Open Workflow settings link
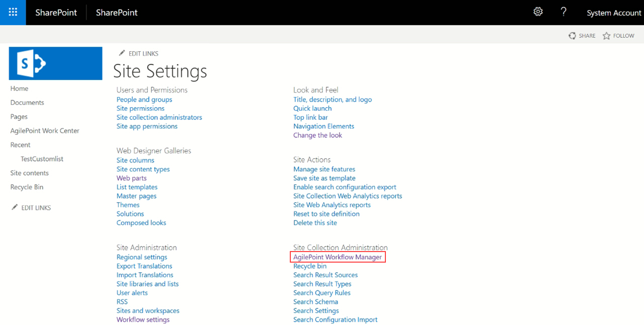644x325 pixels. (143, 320)
